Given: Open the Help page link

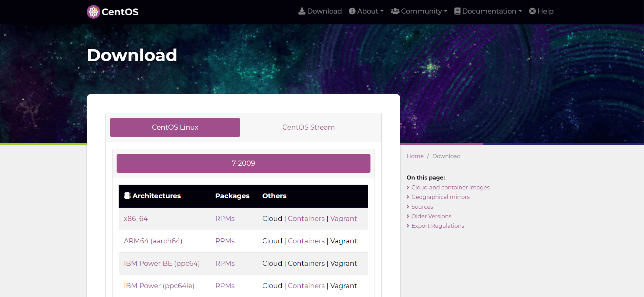Looking at the screenshot, I should tap(541, 11).
